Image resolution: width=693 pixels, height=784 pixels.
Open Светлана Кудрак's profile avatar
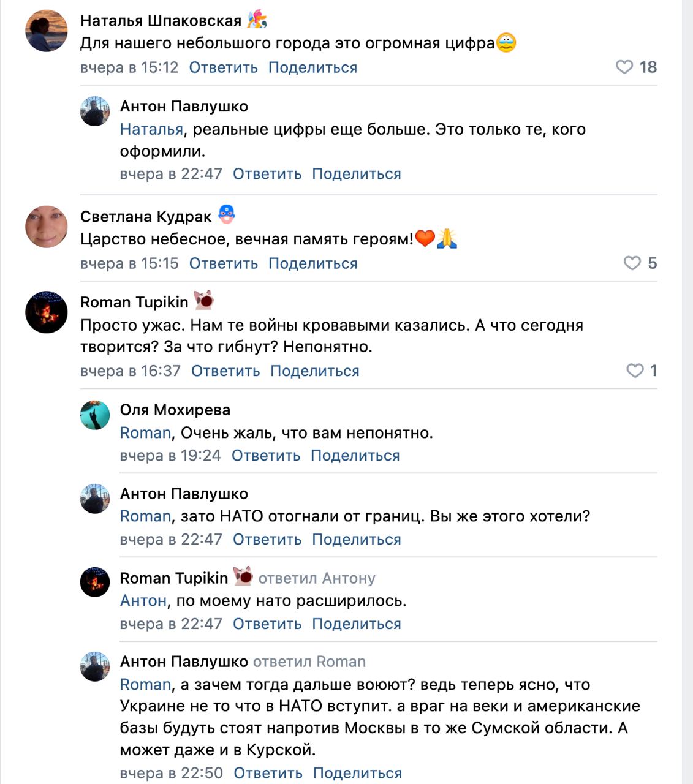[47, 227]
